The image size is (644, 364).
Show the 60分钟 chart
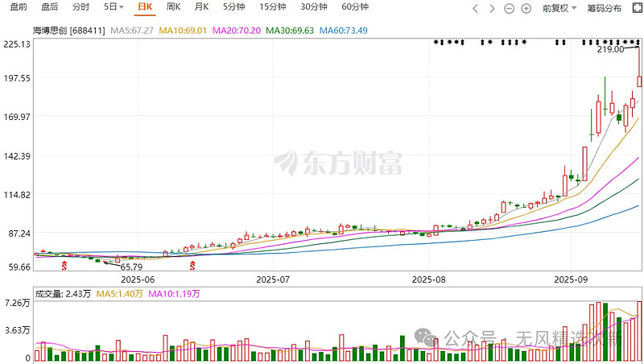point(354,7)
